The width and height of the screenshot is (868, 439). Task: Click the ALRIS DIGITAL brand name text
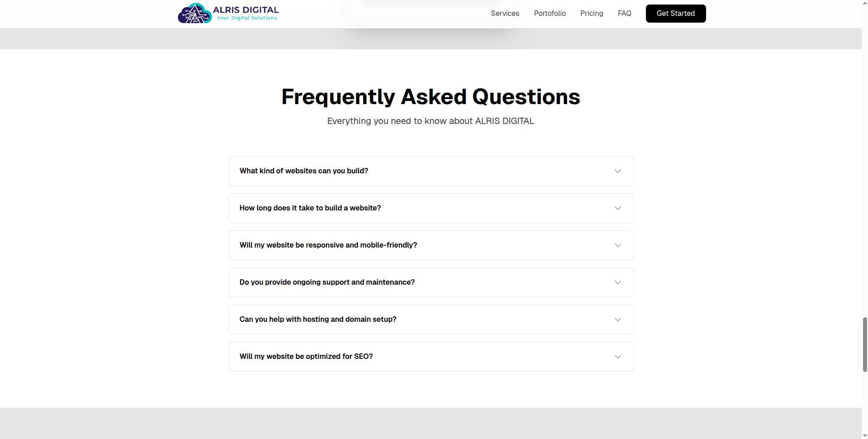click(246, 10)
